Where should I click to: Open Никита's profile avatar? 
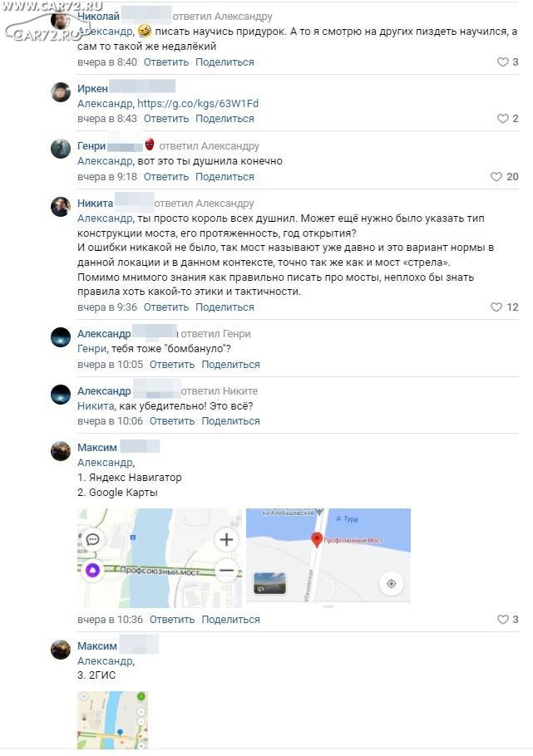tap(61, 207)
